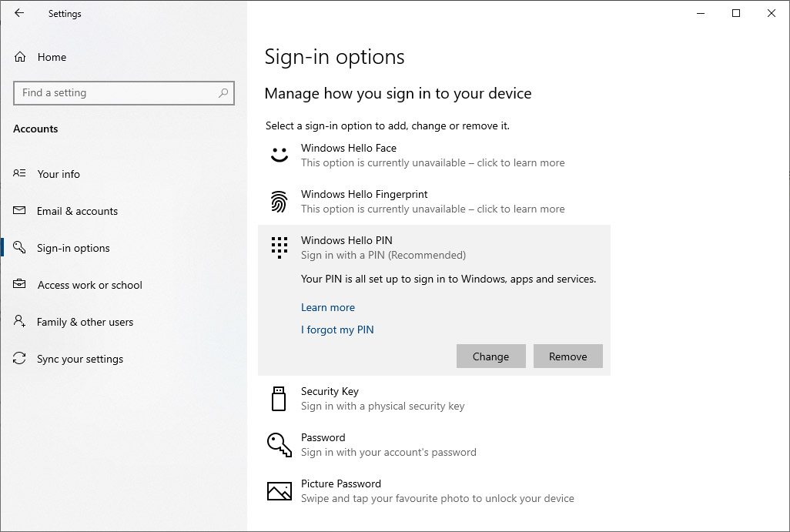Click the Sync your settings arrows icon
The width and height of the screenshot is (790, 532).
pyautogui.click(x=19, y=358)
